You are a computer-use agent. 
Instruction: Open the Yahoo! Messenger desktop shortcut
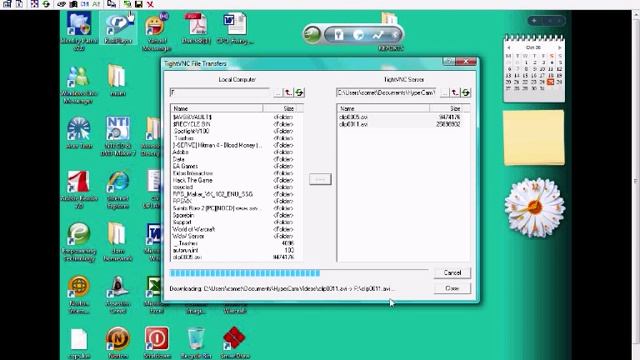pyautogui.click(x=157, y=33)
